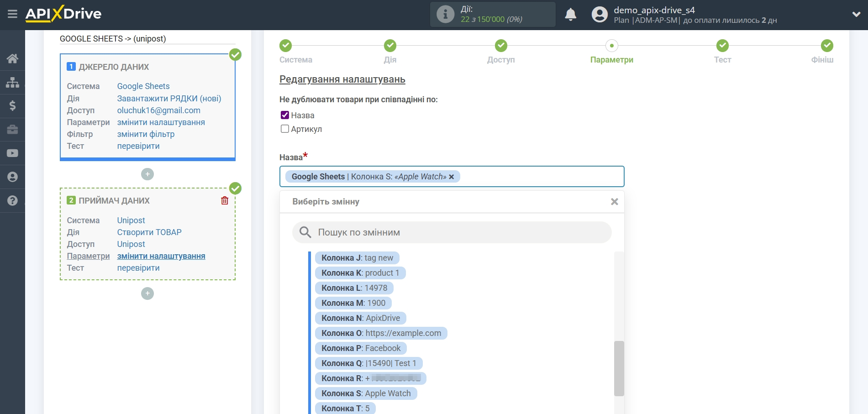Select variable Колонка S: Apple Watch
The height and width of the screenshot is (414, 868).
pos(366,393)
